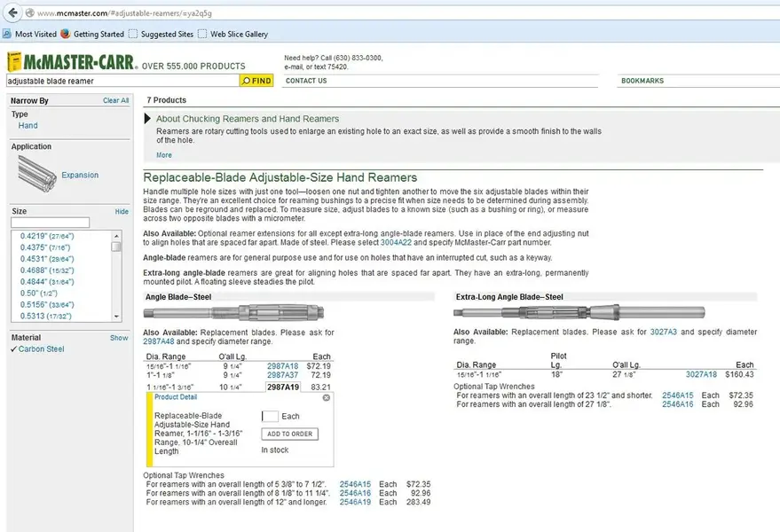Open the CONTACT US menu
Viewport: 780px width, 532px height.
coord(306,81)
